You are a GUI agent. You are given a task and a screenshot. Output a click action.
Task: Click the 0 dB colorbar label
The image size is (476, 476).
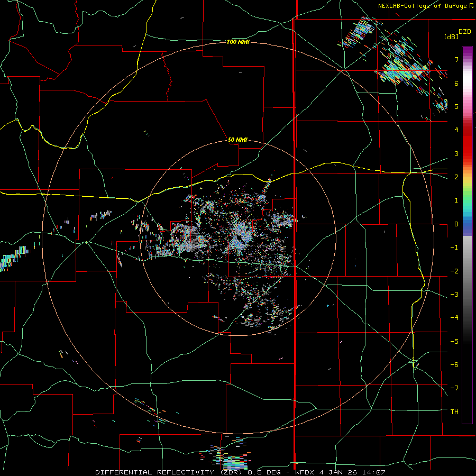456,224
